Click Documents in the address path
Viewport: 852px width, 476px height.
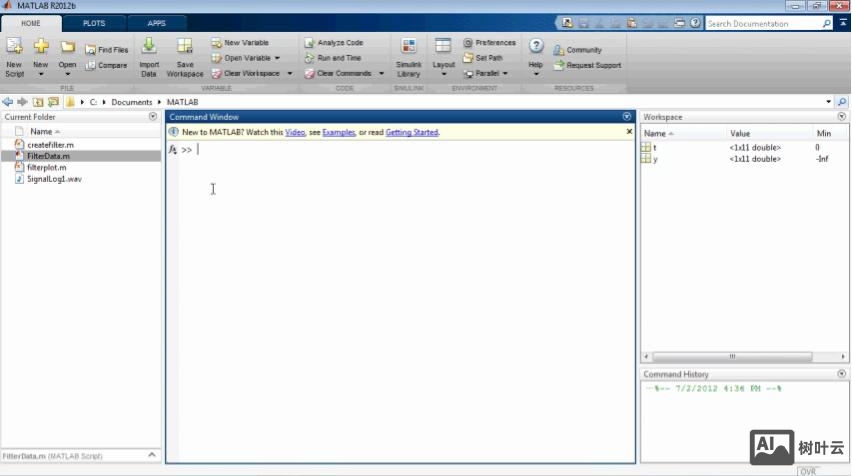[x=131, y=102]
